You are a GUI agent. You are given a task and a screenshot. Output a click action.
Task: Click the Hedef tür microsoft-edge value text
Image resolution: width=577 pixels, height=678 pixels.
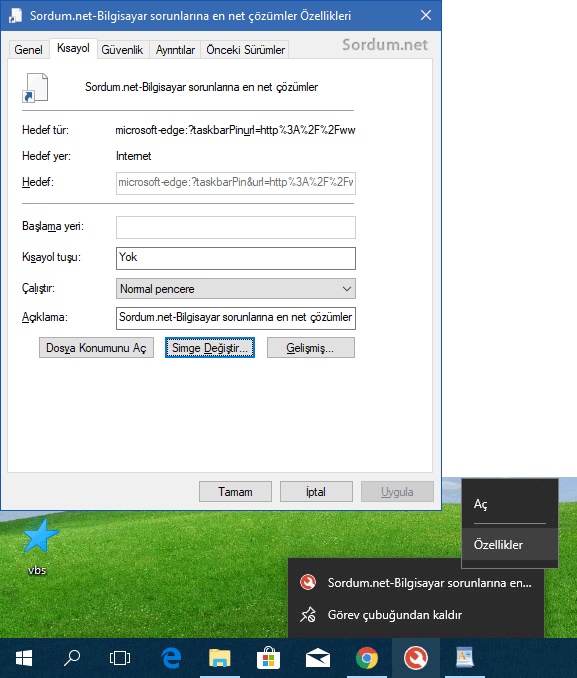235,130
